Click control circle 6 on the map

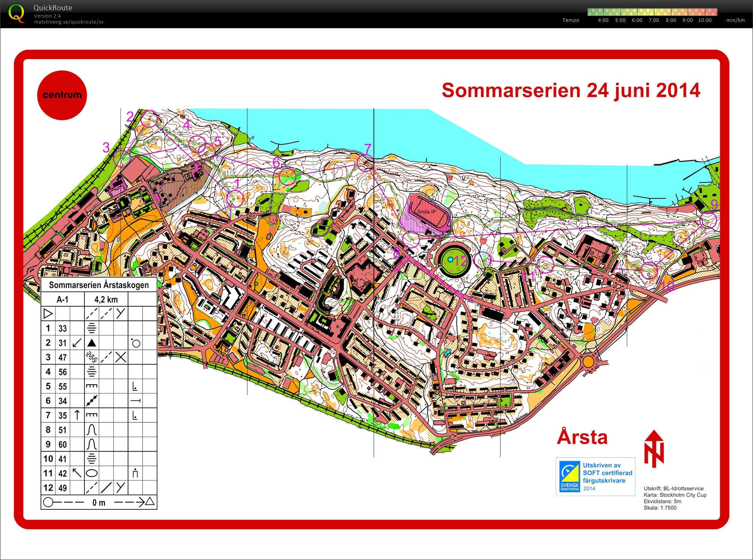(288, 177)
